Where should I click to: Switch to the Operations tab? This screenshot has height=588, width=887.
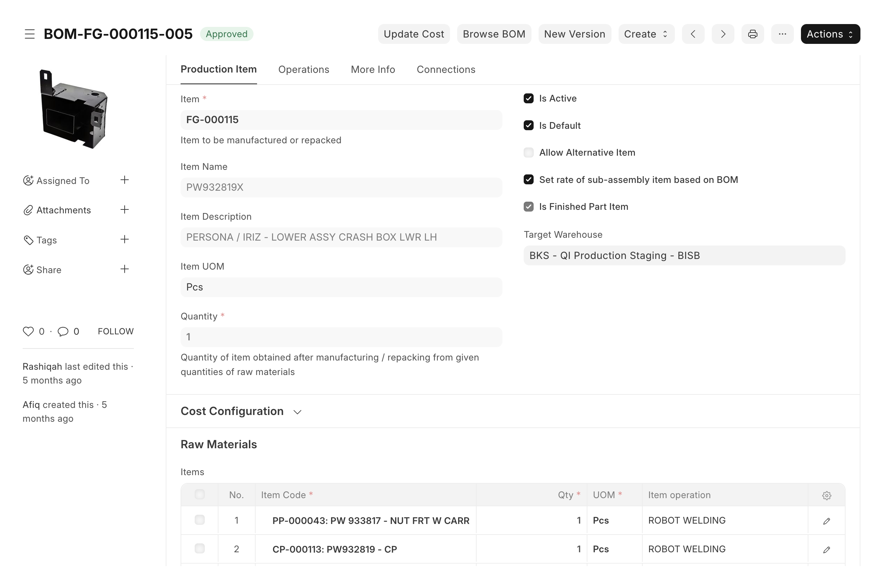[303, 70]
